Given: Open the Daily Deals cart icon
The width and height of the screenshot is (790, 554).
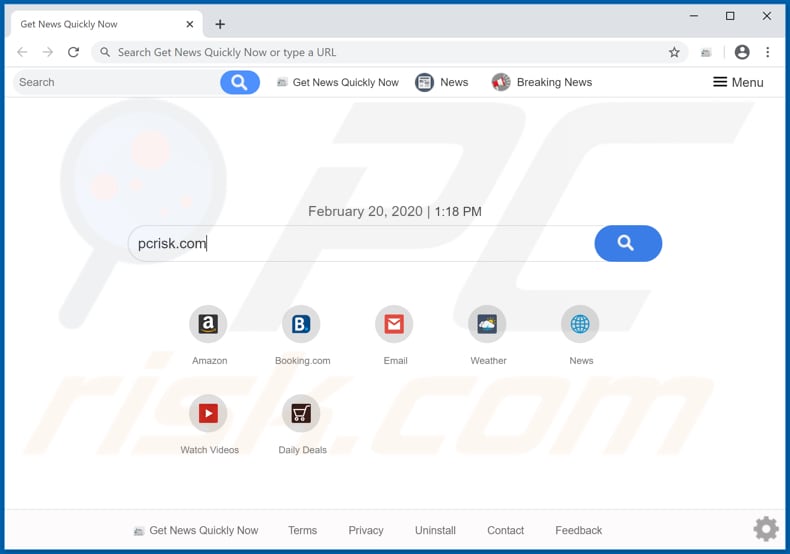Looking at the screenshot, I should point(301,413).
